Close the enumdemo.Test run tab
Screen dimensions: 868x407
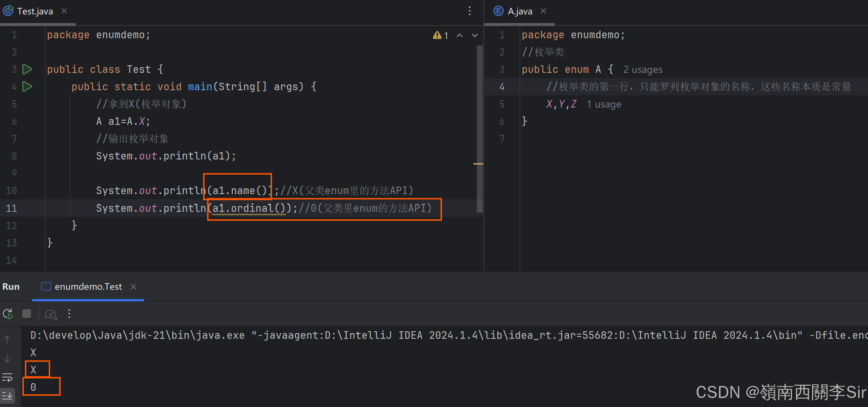coord(133,287)
